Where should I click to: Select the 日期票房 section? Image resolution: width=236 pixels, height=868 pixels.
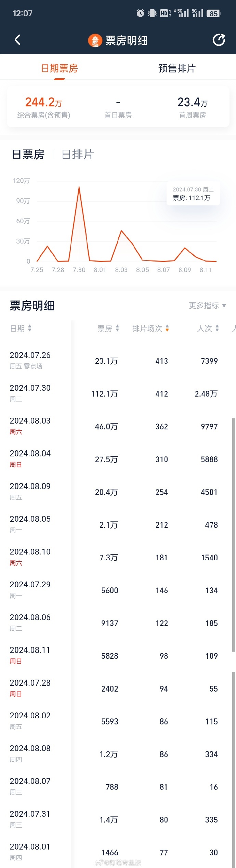59,68
